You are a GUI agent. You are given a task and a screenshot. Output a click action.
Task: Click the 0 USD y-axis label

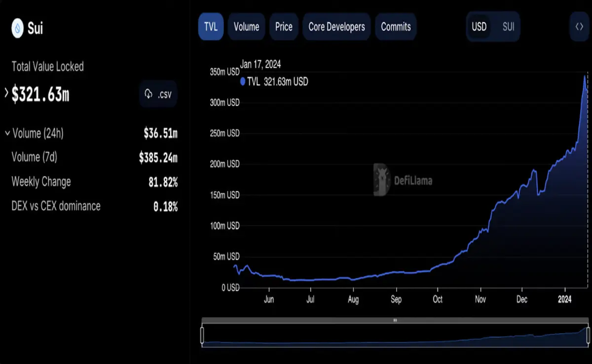[x=230, y=287]
